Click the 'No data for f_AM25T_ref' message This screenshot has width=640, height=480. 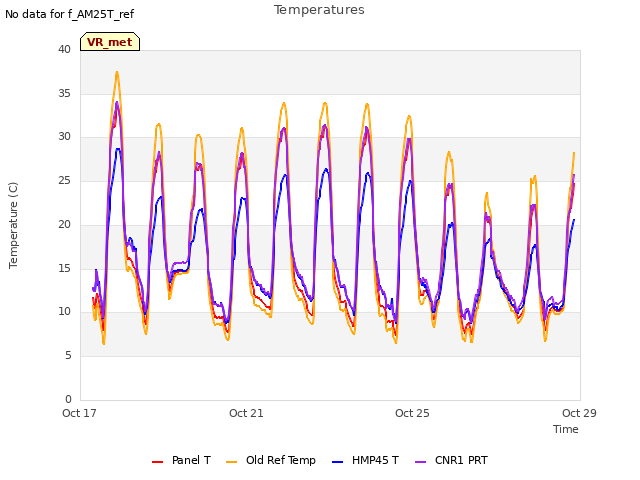click(x=69, y=14)
